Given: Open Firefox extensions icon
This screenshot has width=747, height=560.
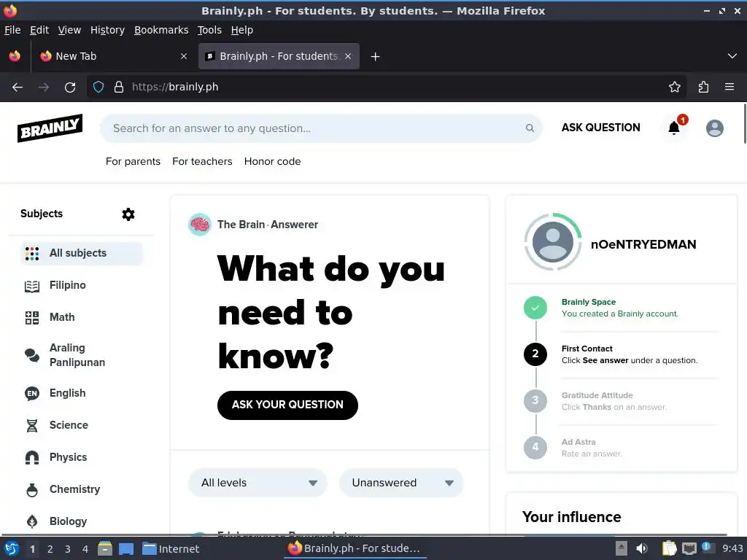Looking at the screenshot, I should click(703, 87).
